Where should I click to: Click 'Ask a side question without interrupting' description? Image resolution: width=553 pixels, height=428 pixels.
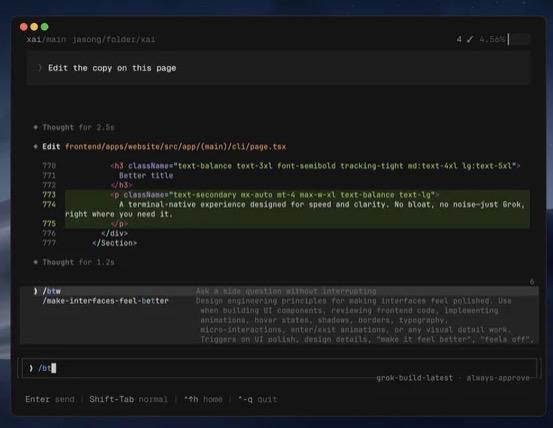tap(286, 291)
